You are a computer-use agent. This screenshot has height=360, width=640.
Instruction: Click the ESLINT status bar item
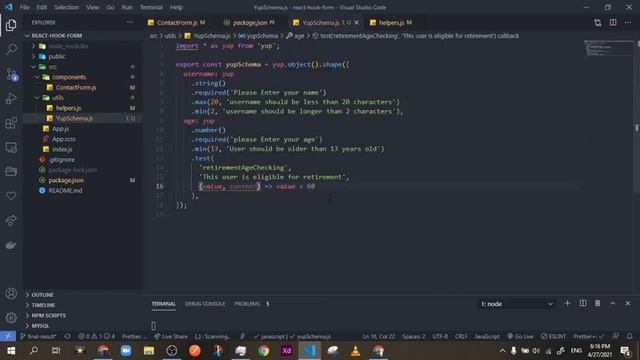(553, 336)
